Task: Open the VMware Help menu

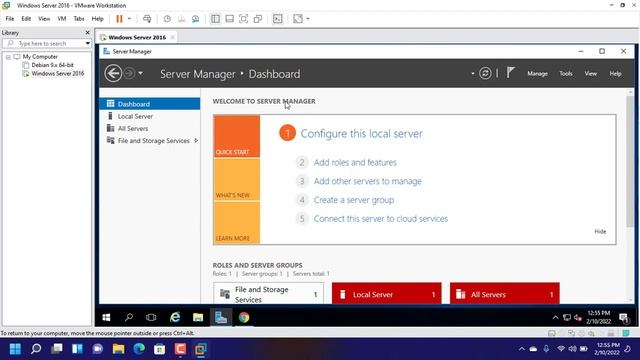Action: pos(98,19)
